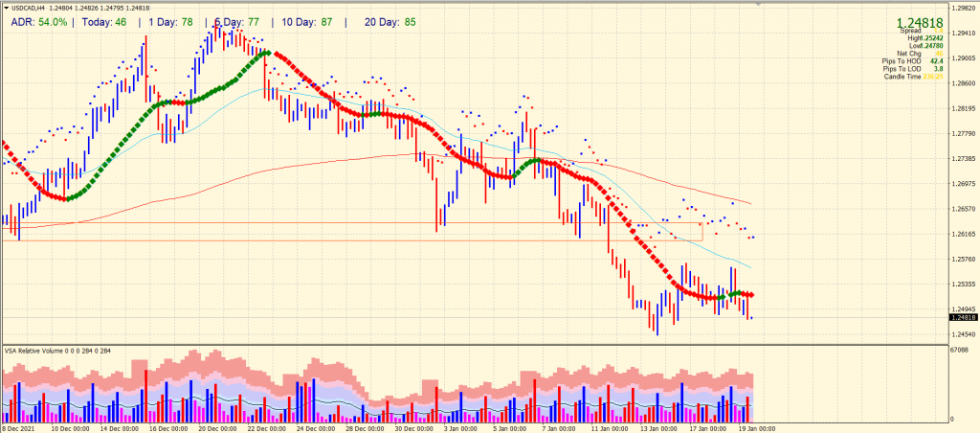Click the Pips To LOD label
The width and height of the screenshot is (980, 433).
(x=902, y=68)
